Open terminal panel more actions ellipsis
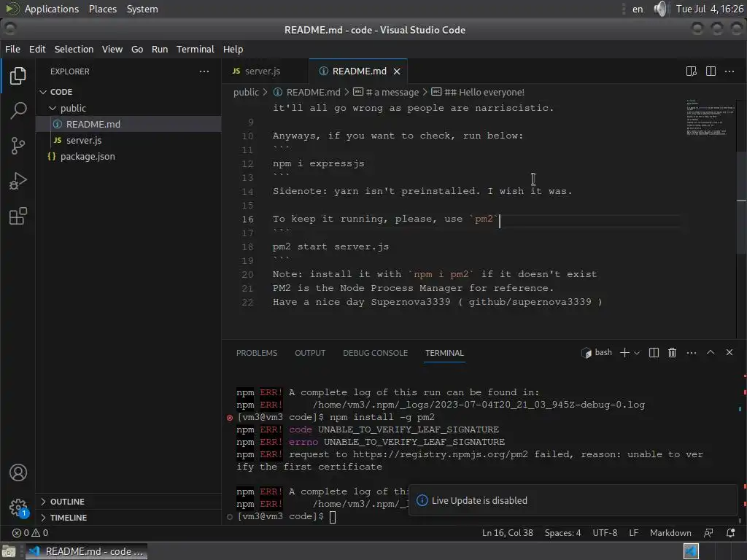 692,352
